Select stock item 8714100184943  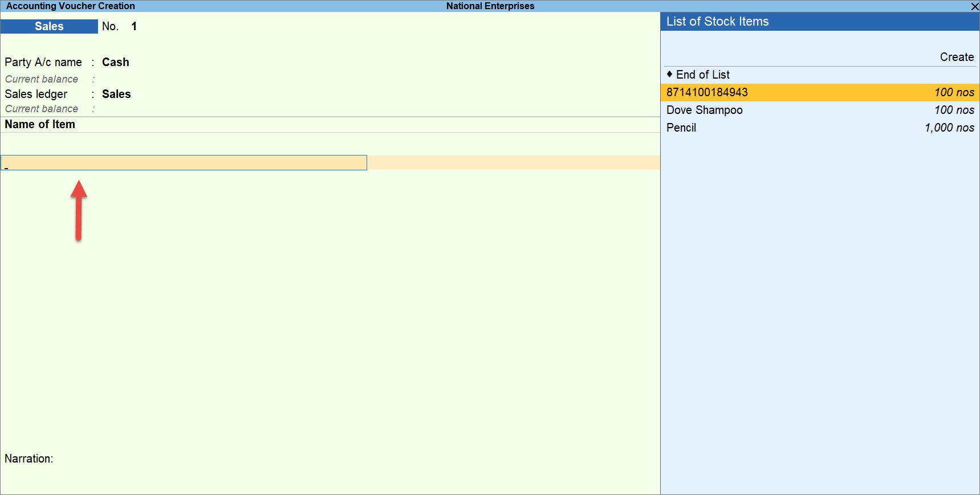tap(820, 92)
